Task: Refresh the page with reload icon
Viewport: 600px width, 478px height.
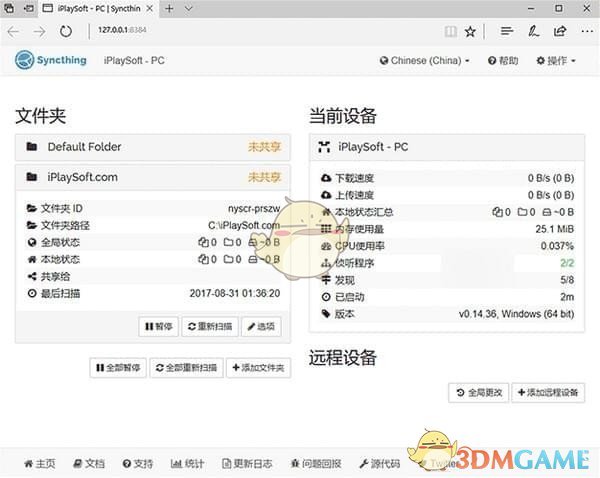Action: tap(66, 31)
